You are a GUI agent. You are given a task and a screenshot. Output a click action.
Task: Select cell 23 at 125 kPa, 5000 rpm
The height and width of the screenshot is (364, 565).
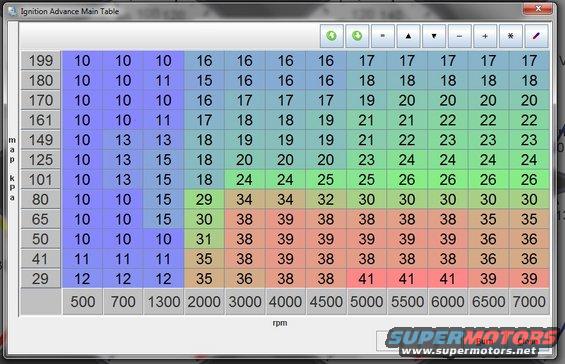pos(367,160)
